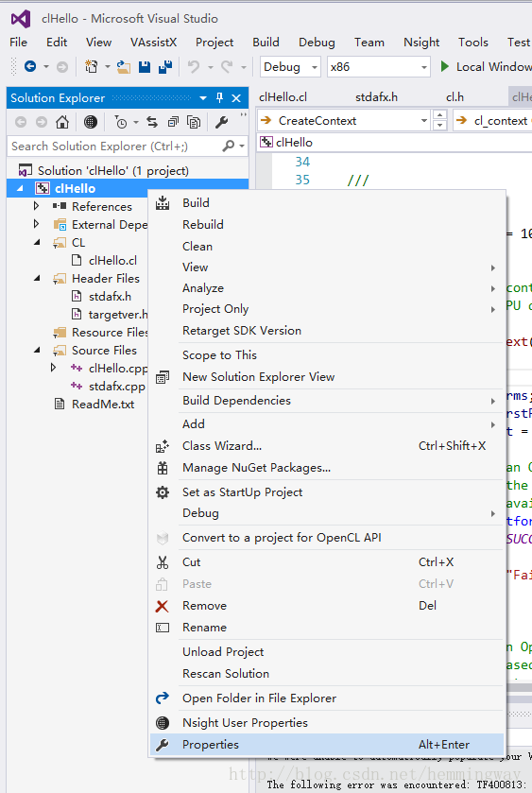Image resolution: width=532 pixels, height=793 pixels.
Task: Select ReadMe.txt in Solution Explorer
Action: (x=103, y=405)
